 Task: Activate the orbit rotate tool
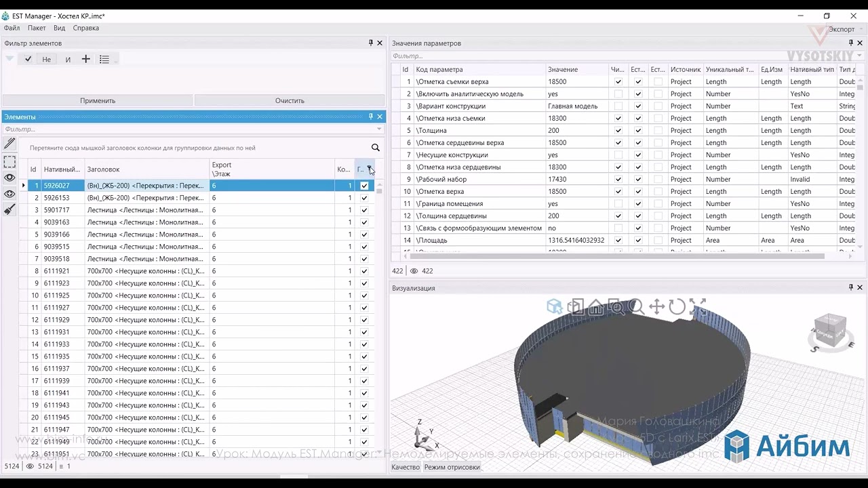point(677,307)
